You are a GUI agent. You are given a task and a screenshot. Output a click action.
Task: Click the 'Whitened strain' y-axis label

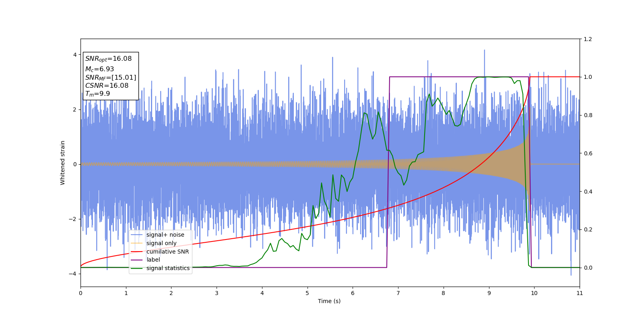(63, 163)
